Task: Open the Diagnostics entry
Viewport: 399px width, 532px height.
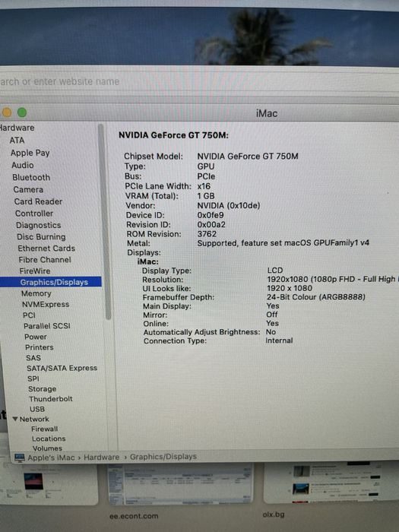Action: pos(38,225)
